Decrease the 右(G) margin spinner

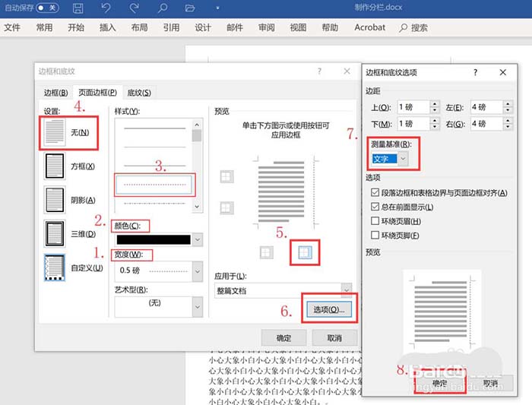(508, 127)
